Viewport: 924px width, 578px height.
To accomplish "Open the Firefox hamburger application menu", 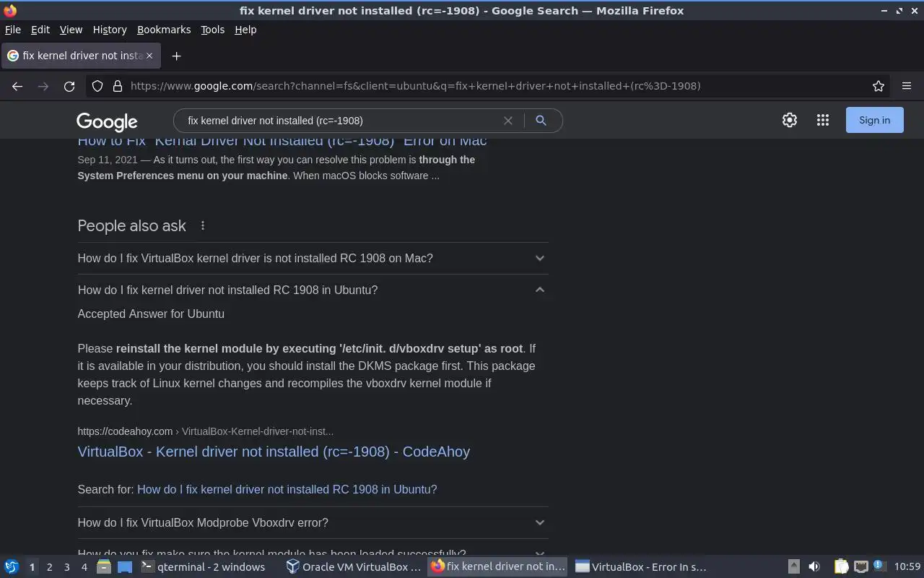I will pyautogui.click(x=907, y=86).
